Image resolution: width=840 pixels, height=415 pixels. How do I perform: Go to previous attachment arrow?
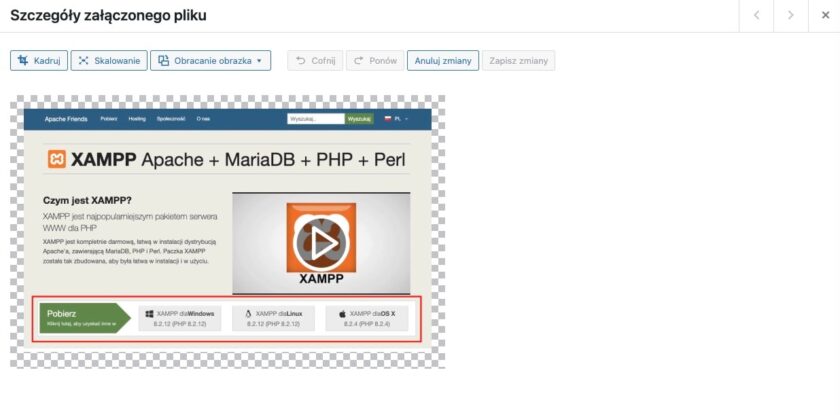pyautogui.click(x=756, y=16)
